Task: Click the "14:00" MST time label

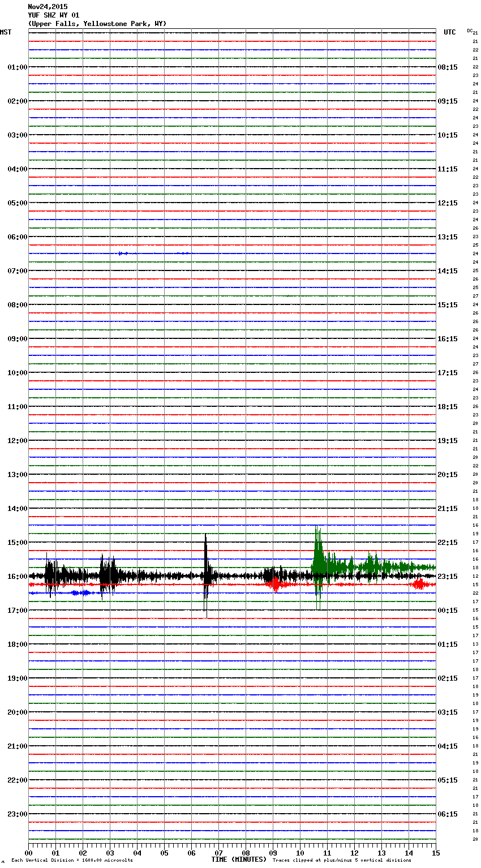Action: click(x=18, y=509)
